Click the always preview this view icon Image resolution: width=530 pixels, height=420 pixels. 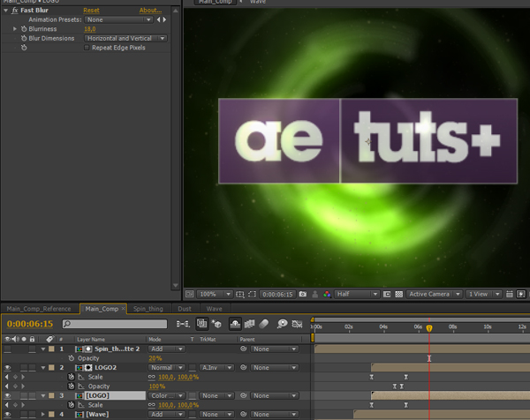click(190, 294)
